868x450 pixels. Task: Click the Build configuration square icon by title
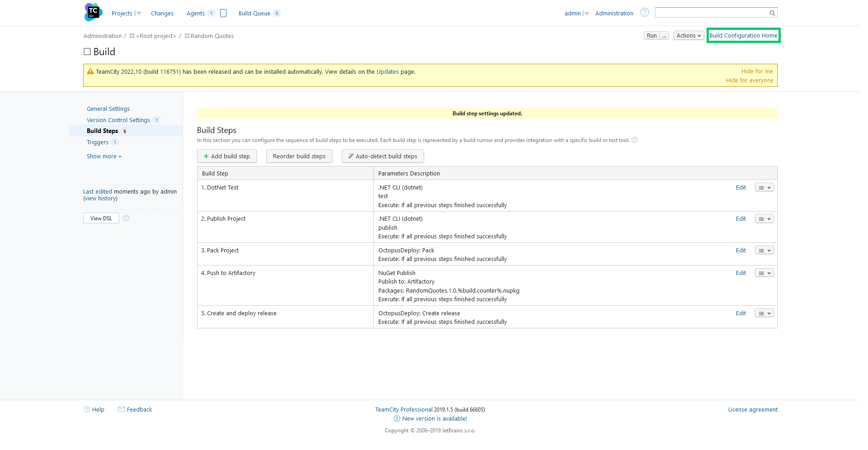[87, 52]
